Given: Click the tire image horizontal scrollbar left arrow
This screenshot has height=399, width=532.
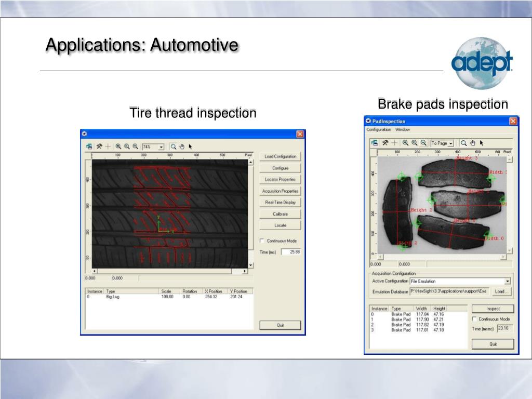Looking at the screenshot, I should [95, 271].
